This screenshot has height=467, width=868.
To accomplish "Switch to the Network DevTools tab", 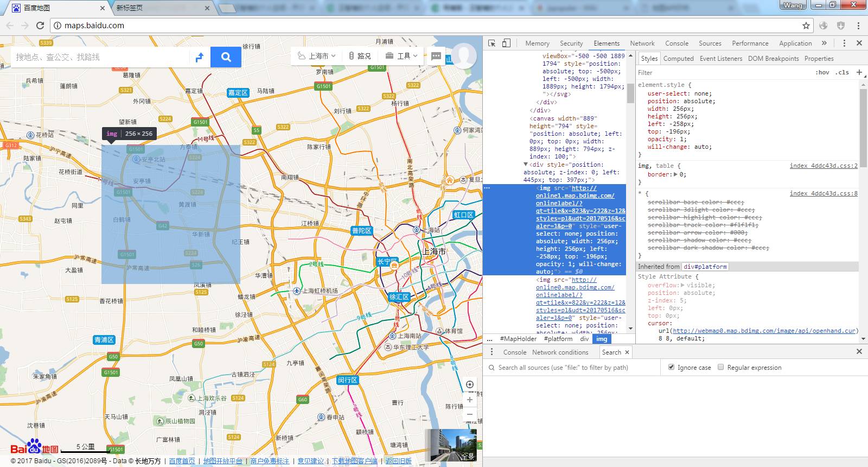I will 642,43.
